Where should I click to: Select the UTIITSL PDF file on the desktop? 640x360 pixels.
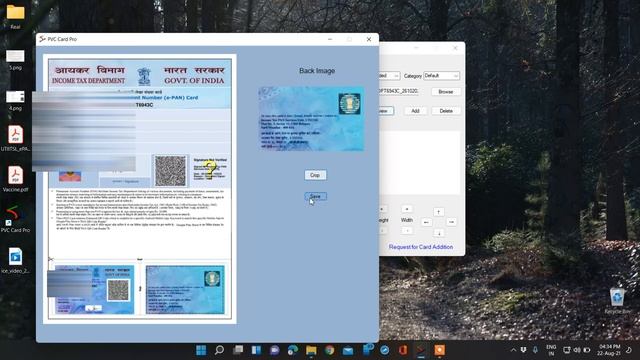pyautogui.click(x=16, y=139)
